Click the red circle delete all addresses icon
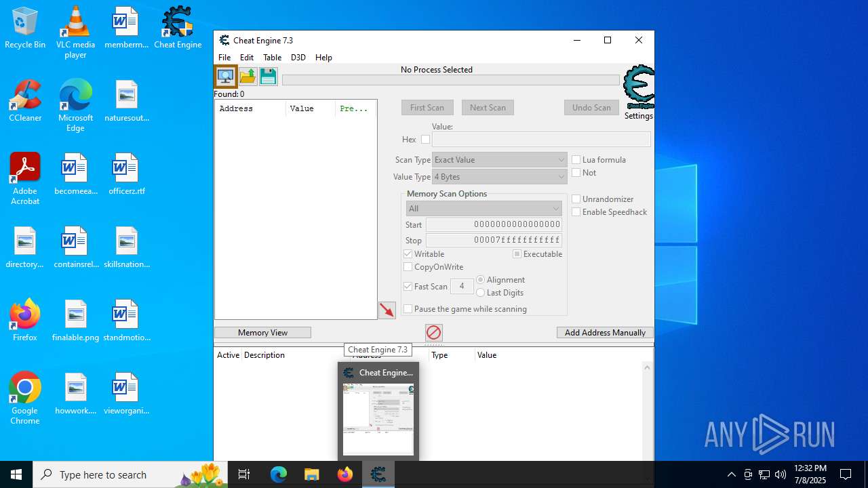This screenshot has height=488, width=868. (434, 333)
